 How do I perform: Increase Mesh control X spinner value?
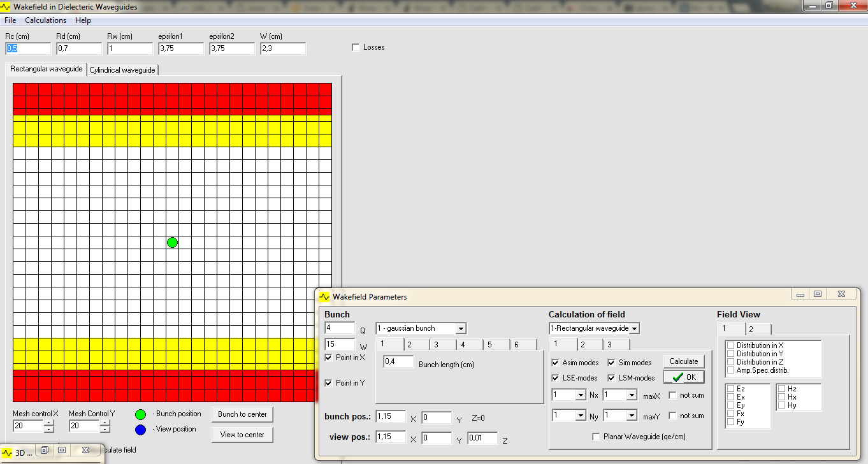click(48, 423)
